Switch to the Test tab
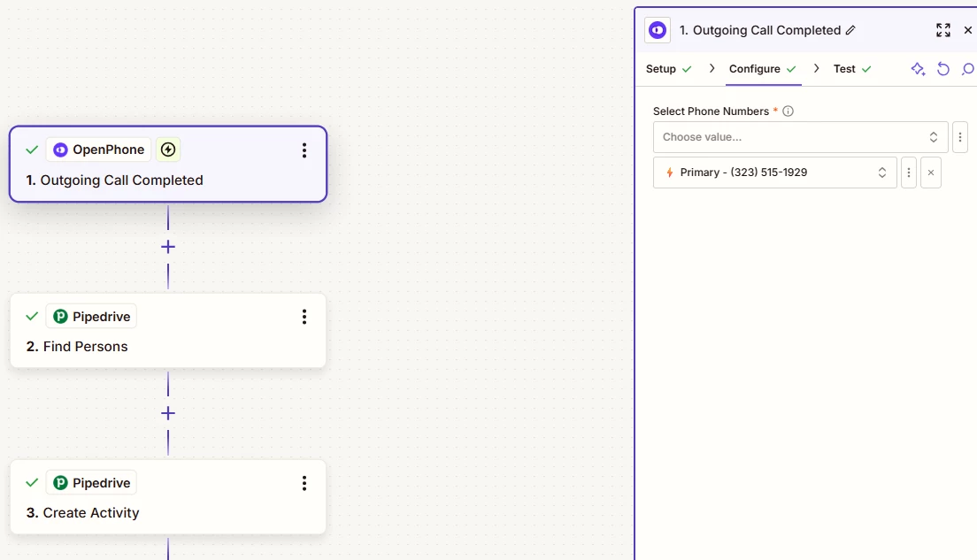The width and height of the screenshot is (977, 560). 851,68
